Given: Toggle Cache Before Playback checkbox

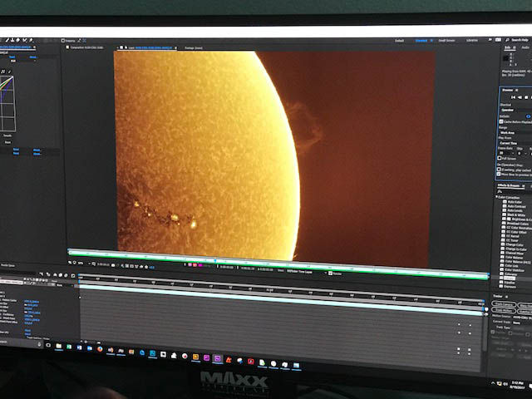Looking at the screenshot, I should (500, 121).
